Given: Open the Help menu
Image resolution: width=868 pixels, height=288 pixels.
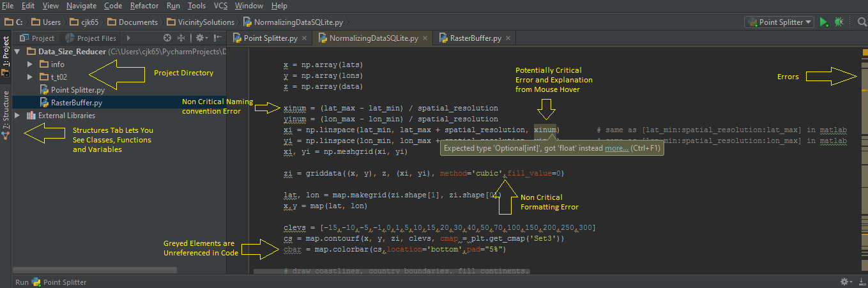Looking at the screenshot, I should click(279, 5).
